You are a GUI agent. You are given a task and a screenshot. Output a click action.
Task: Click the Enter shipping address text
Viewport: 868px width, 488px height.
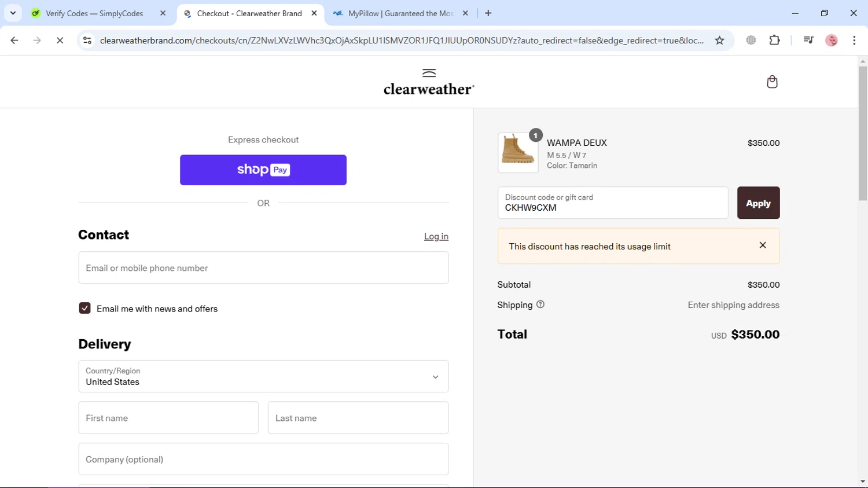[x=733, y=305]
